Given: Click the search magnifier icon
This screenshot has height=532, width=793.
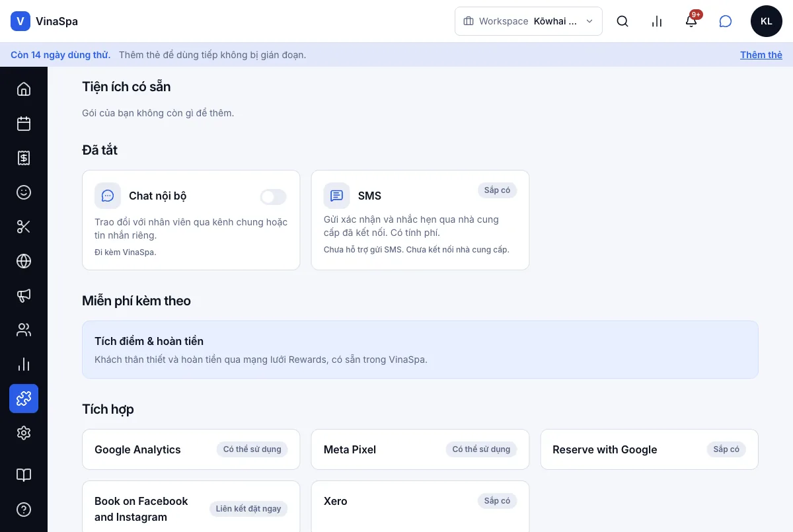Looking at the screenshot, I should [x=623, y=21].
